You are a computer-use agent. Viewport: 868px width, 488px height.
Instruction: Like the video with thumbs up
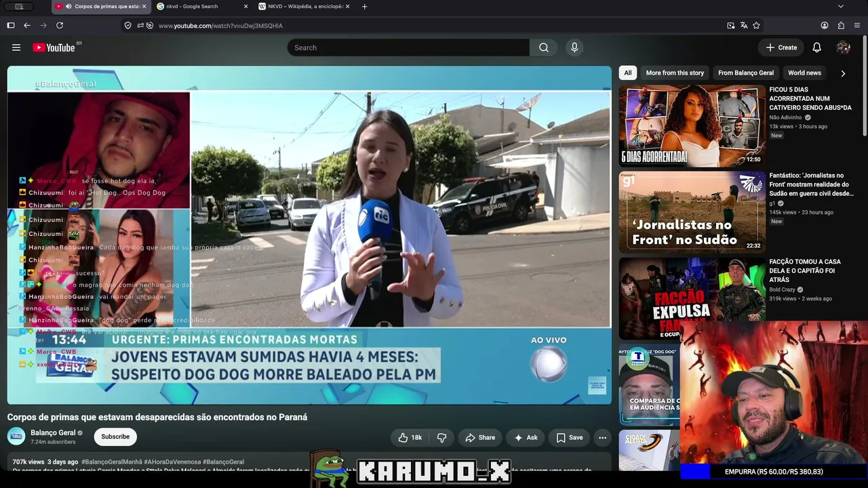[410, 438]
